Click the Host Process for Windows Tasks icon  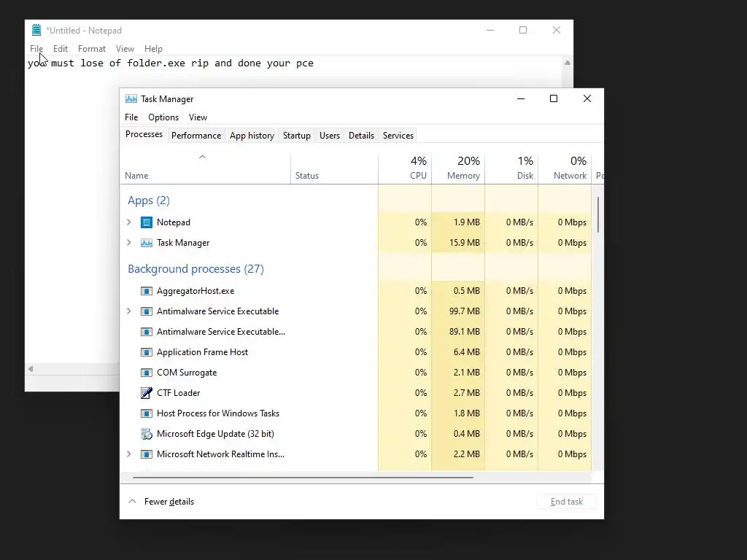pos(146,413)
